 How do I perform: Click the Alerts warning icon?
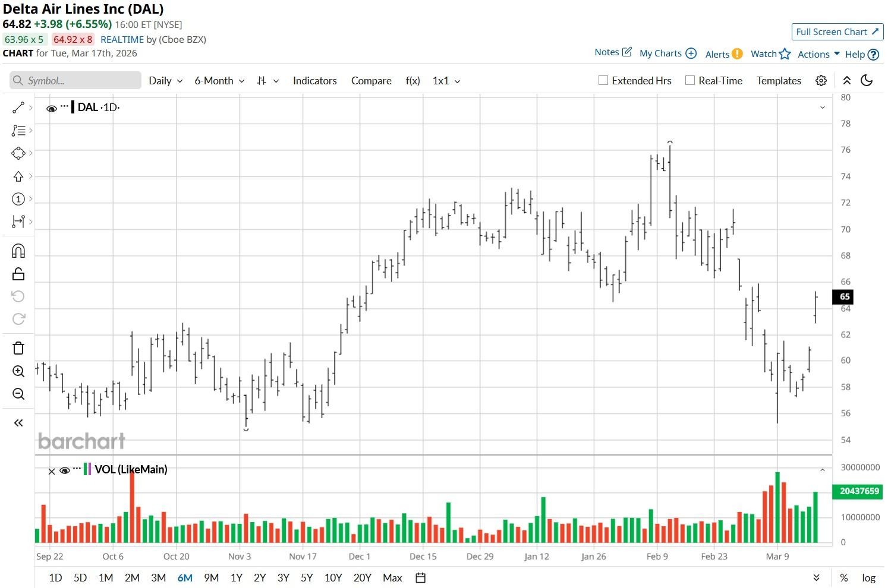pos(737,54)
